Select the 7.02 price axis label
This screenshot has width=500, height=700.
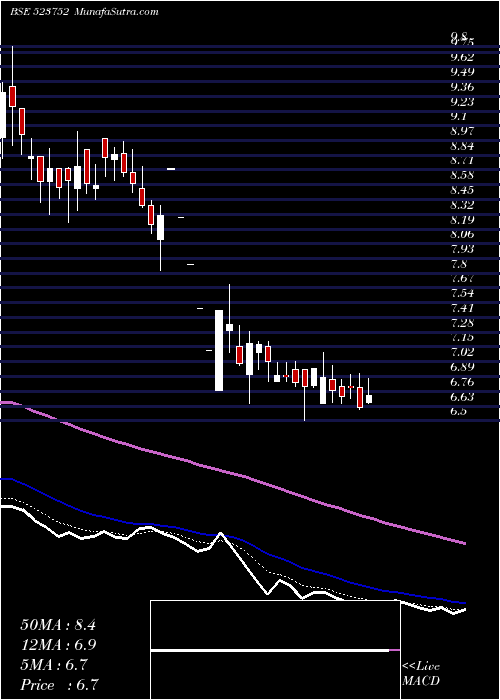click(462, 352)
